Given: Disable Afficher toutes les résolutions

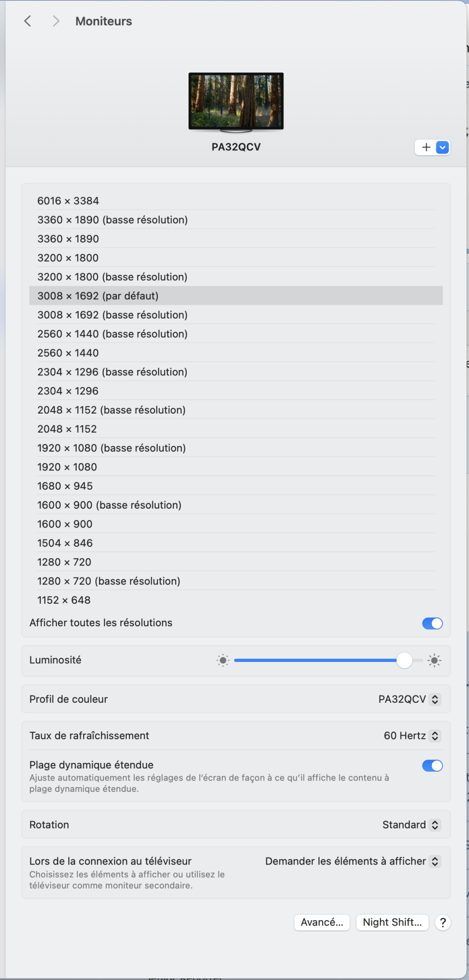Looking at the screenshot, I should pos(432,623).
